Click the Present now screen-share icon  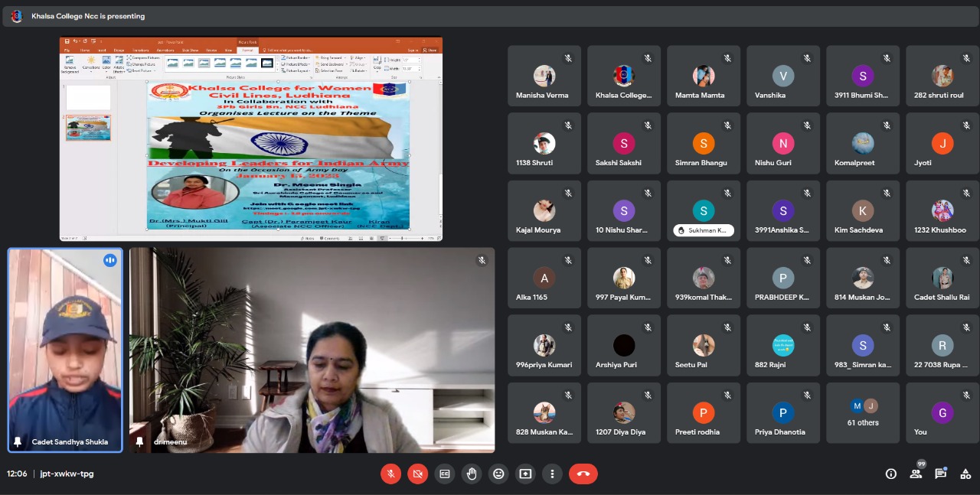coord(525,474)
